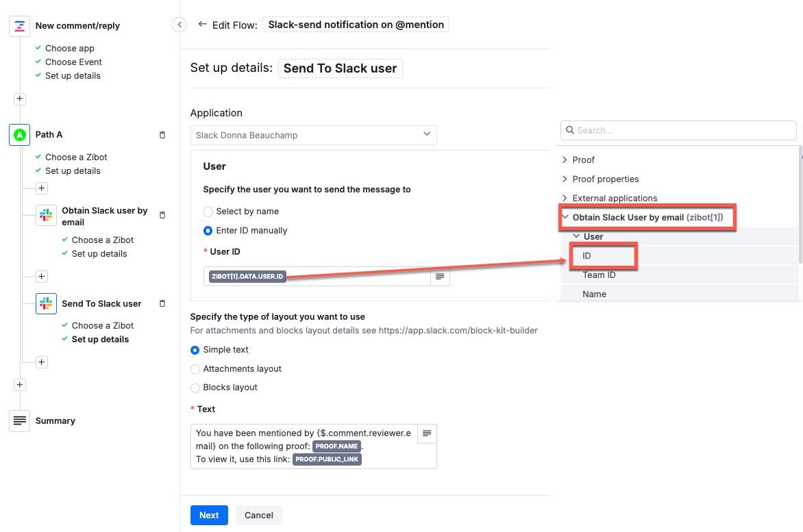The image size is (803, 532).
Task: Click the back arrow next to Edit Flow
Action: (x=202, y=25)
